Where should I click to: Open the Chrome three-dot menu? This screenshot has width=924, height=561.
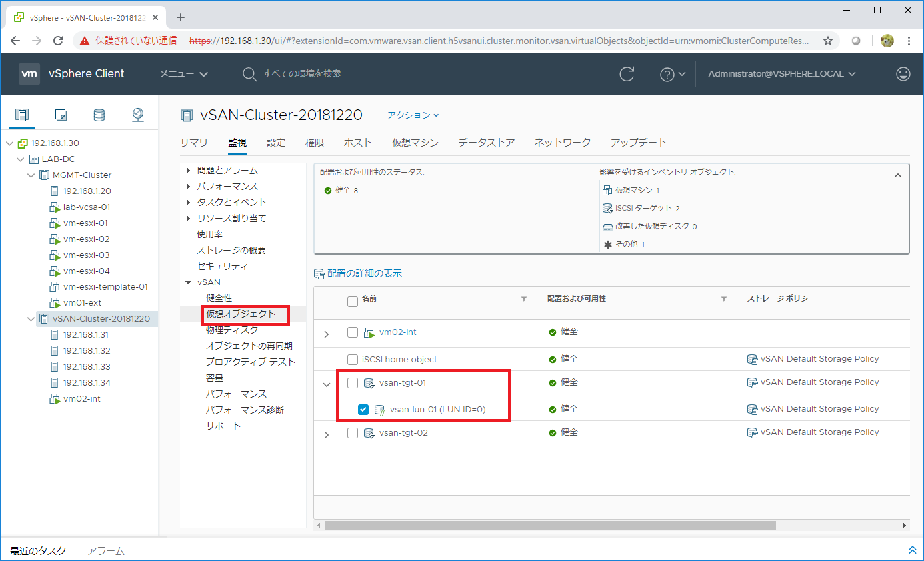909,41
